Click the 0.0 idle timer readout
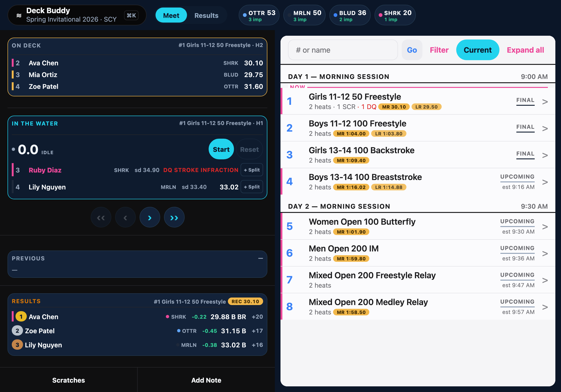The image size is (561, 392). coord(28,149)
